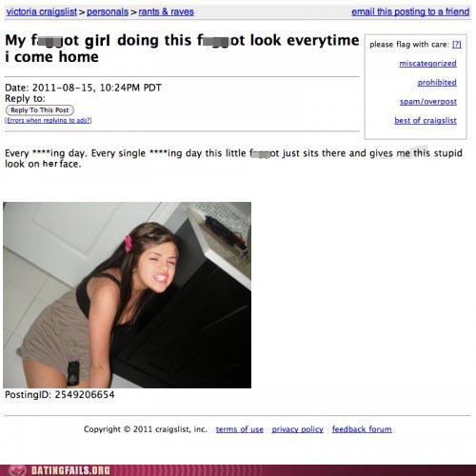This screenshot has width=476, height=476.
Task: Open the victoria craigslist breadcrumb link
Action: click(42, 11)
